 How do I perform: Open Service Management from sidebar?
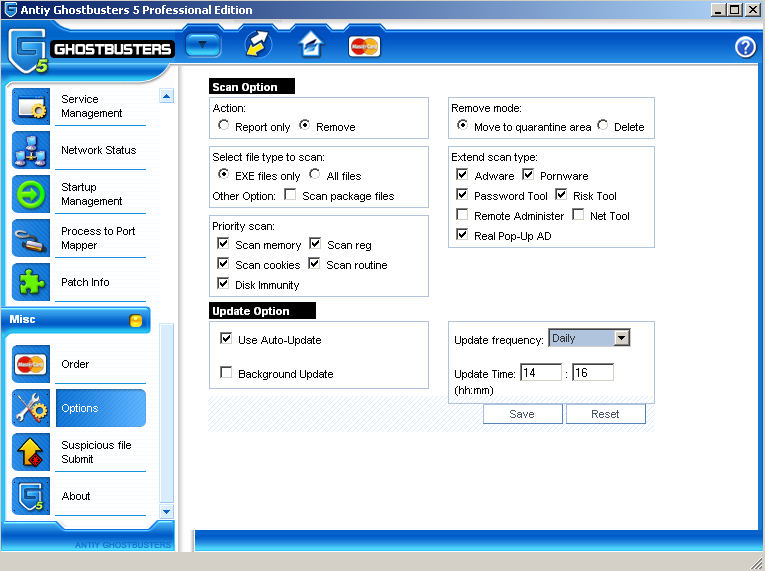pyautogui.click(x=92, y=106)
